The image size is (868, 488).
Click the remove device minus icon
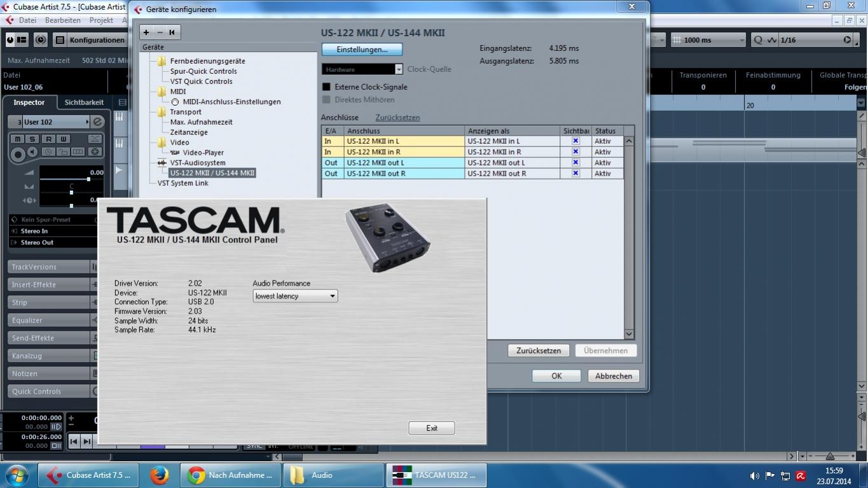click(159, 32)
